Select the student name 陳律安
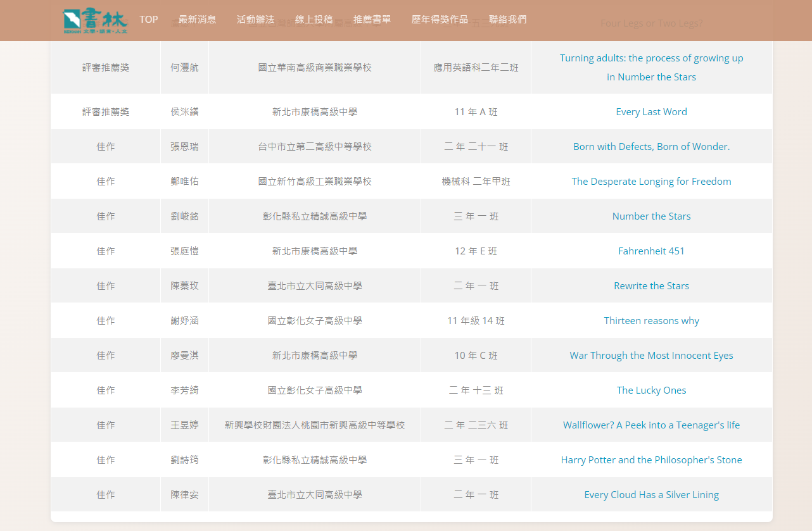The width and height of the screenshot is (812, 531). point(184,495)
